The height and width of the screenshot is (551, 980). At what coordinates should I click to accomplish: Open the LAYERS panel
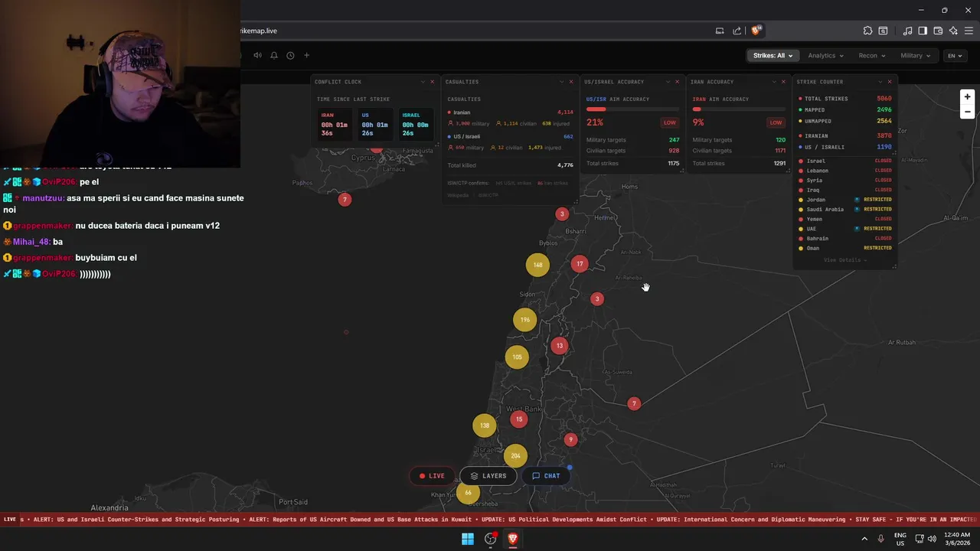(488, 476)
